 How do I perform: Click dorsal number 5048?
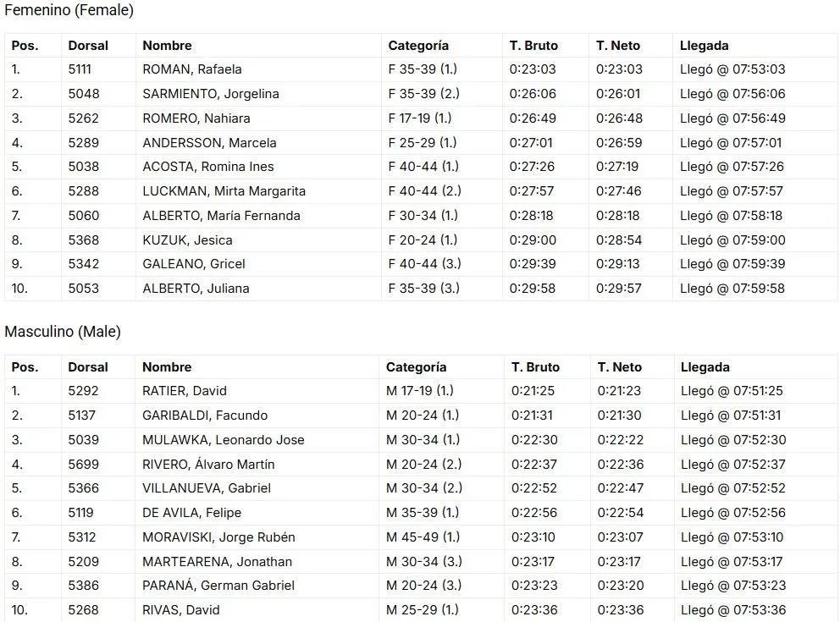[x=84, y=94]
